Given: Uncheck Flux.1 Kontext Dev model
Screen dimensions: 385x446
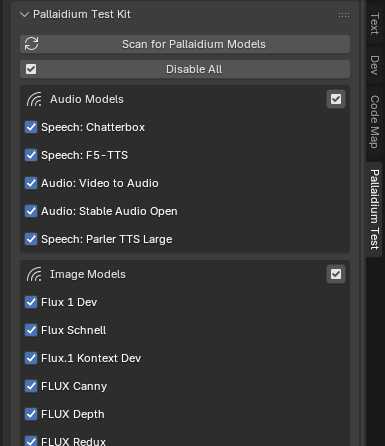Looking at the screenshot, I should click(31, 358).
